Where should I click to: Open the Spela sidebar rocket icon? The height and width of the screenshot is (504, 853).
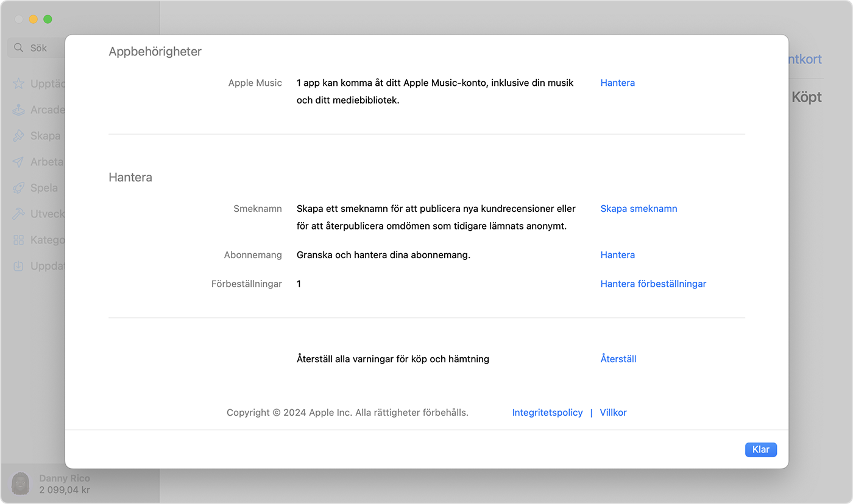(19, 188)
